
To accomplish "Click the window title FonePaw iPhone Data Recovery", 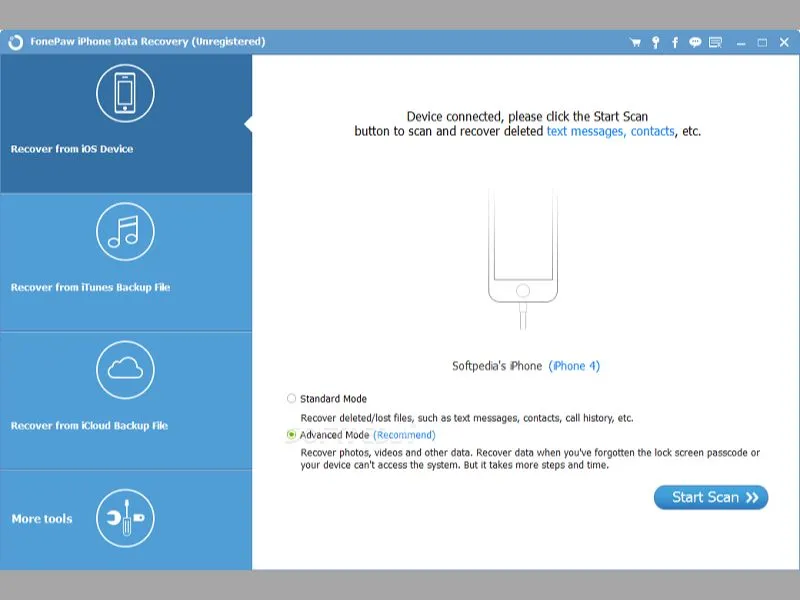I will click(148, 42).
